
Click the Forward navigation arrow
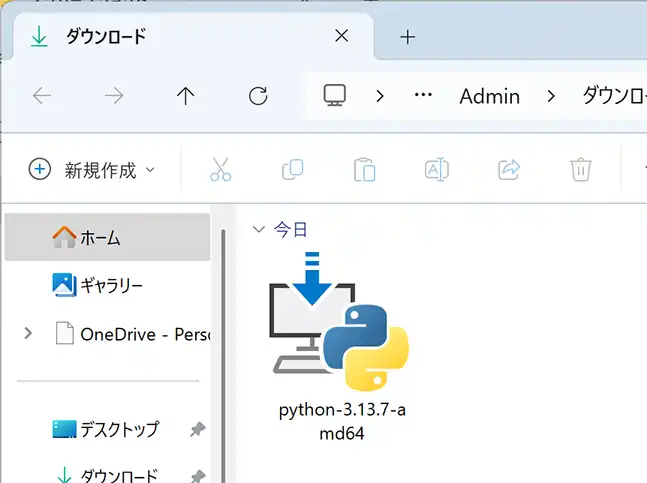pyautogui.click(x=114, y=96)
